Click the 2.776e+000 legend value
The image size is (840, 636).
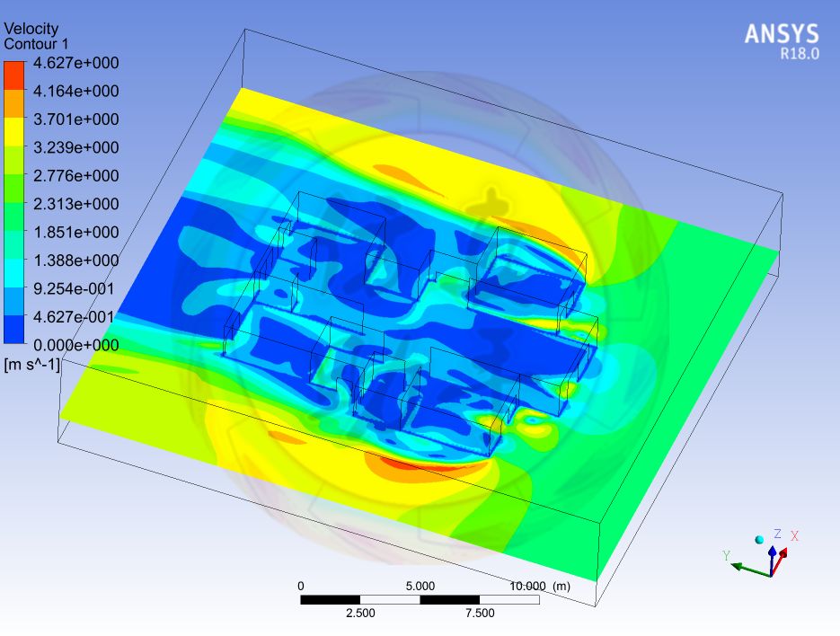pyautogui.click(x=76, y=176)
